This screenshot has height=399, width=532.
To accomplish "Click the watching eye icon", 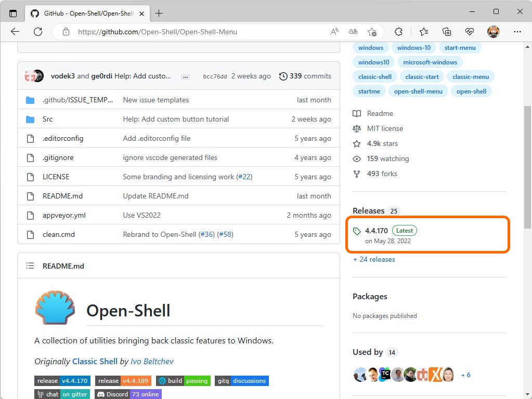I will click(357, 158).
